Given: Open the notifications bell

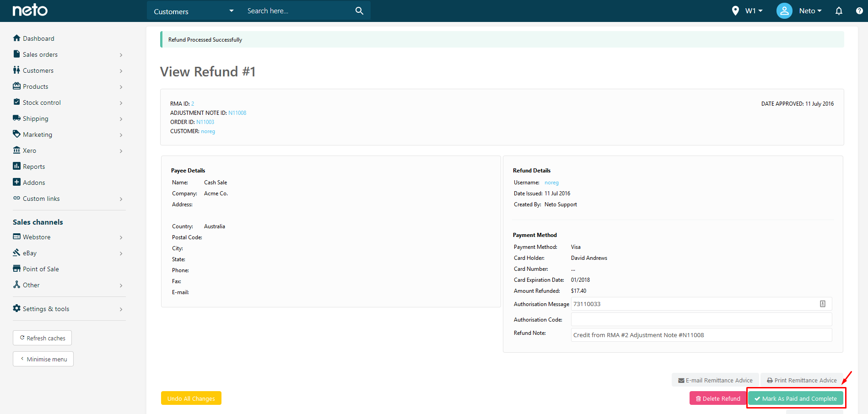Looking at the screenshot, I should pyautogui.click(x=839, y=11).
